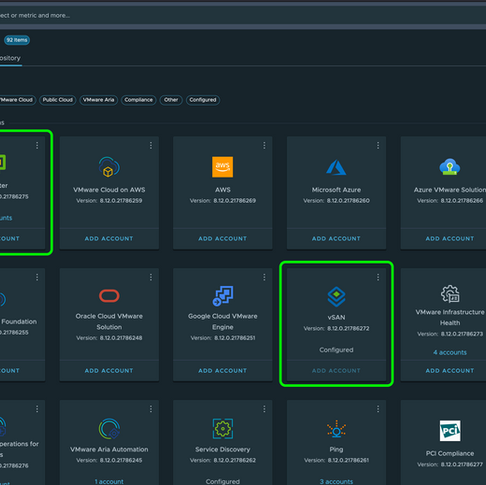Click AWS version 8.12.0.21786269 text
Viewport: 486px width, 485px height.
coord(223,201)
